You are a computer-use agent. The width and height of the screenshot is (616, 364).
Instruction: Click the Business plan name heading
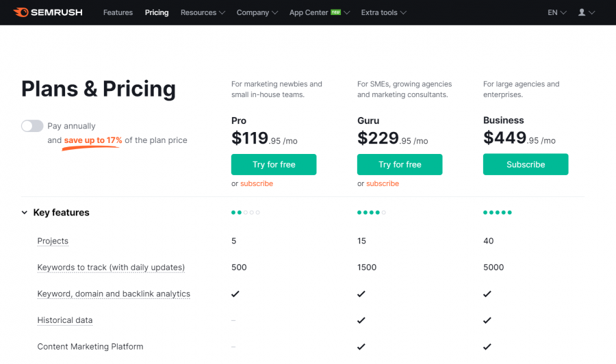[x=504, y=120]
